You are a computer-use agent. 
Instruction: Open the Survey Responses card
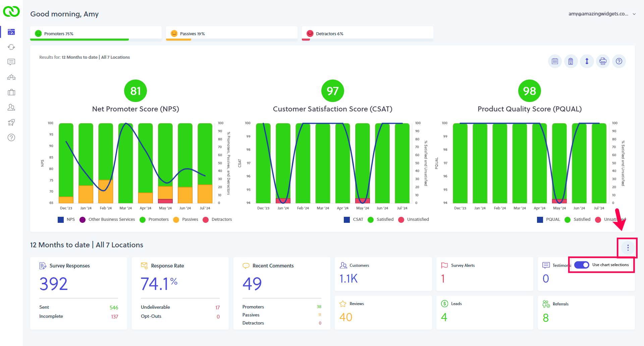tap(78, 293)
